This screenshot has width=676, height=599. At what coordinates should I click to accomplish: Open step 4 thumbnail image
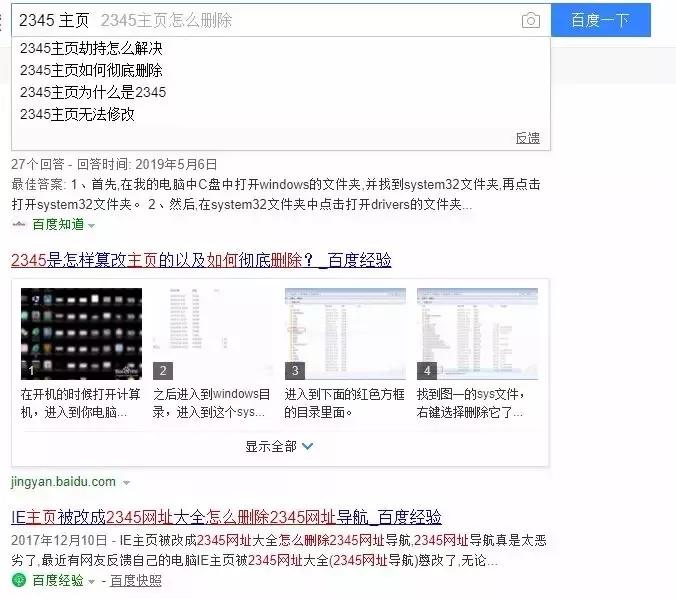[x=477, y=334]
